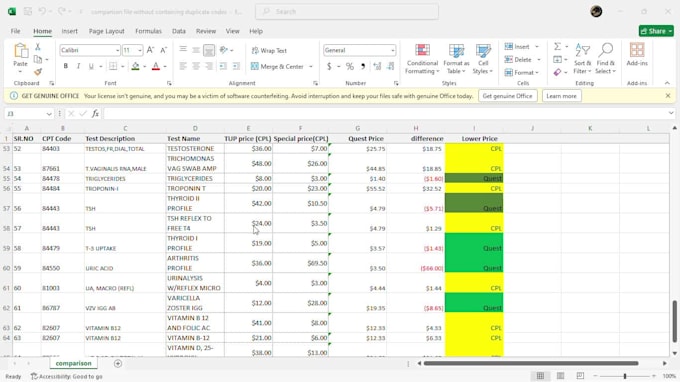Toggle Wrap Text
Image resolution: width=680 pixels, height=382 pixels.
[x=269, y=51]
